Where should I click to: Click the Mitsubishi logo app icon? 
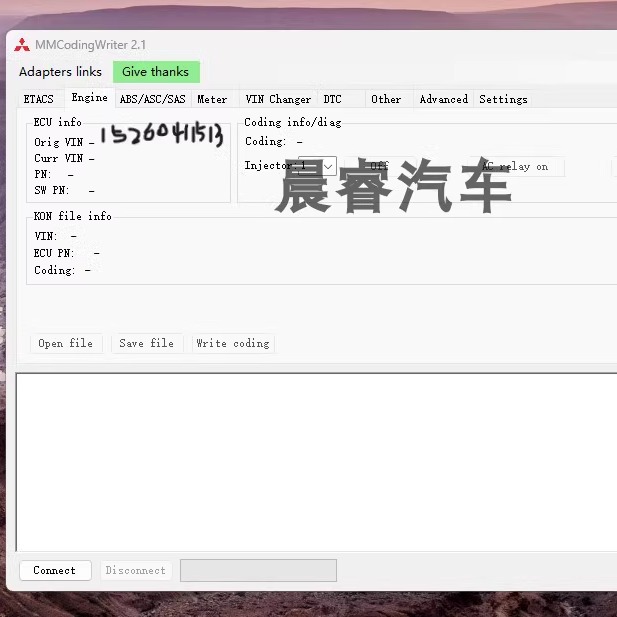[22, 45]
